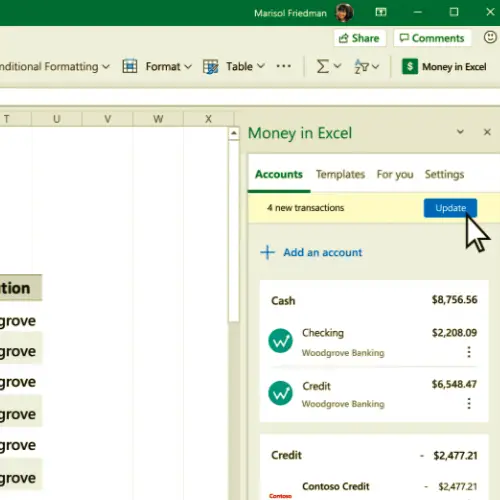Expand the Format dropdown arrow
The width and height of the screenshot is (500, 500).
click(x=188, y=66)
